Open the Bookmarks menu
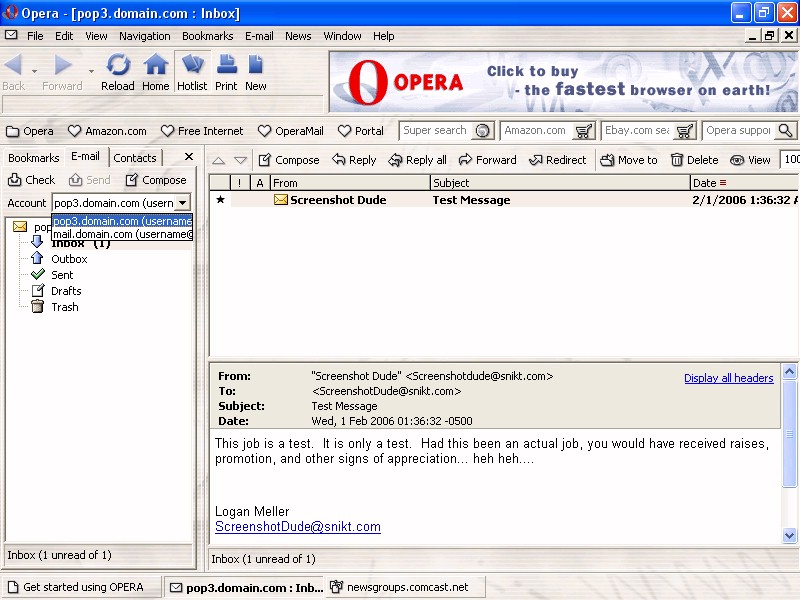The image size is (800, 600). 208,36
